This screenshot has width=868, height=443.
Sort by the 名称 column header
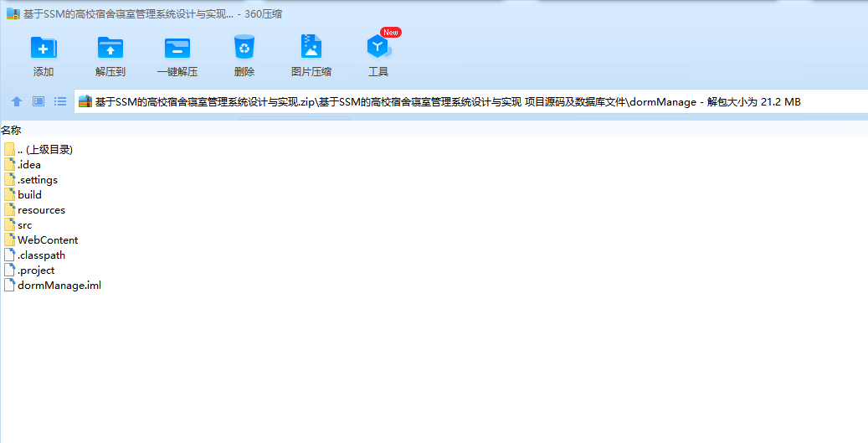(x=11, y=130)
